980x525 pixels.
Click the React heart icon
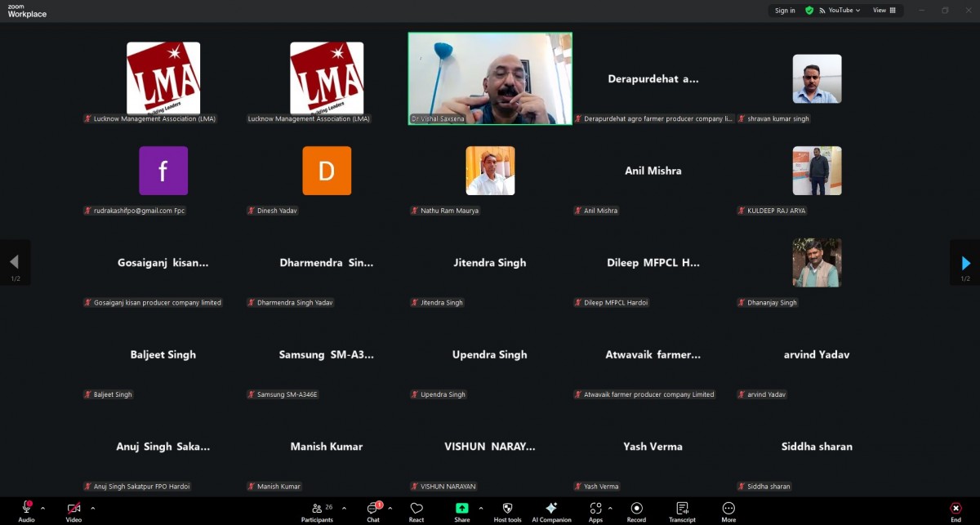tap(416, 509)
